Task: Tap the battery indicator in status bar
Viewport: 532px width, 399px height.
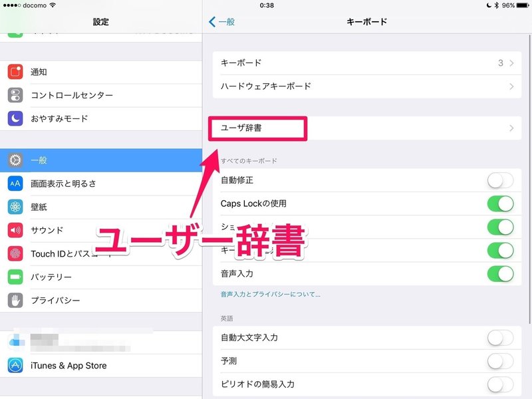Action: [523, 5]
